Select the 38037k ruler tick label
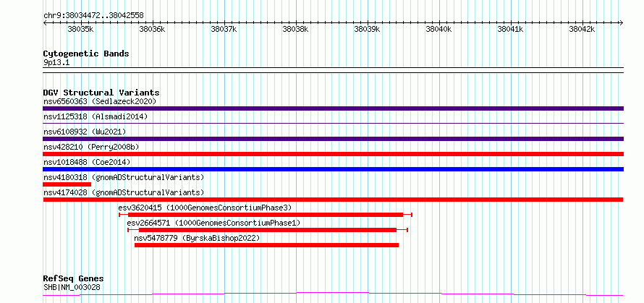The width and height of the screenshot is (644, 303). click(224, 29)
